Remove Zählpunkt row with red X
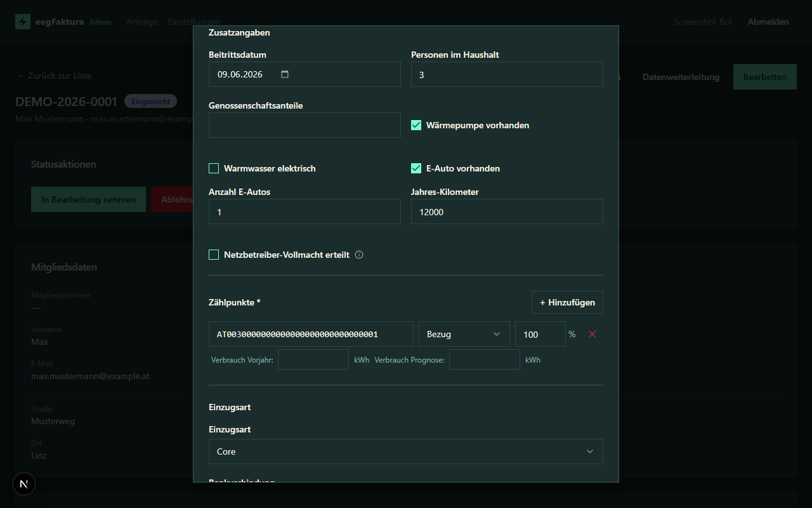The height and width of the screenshot is (508, 812). pos(593,334)
